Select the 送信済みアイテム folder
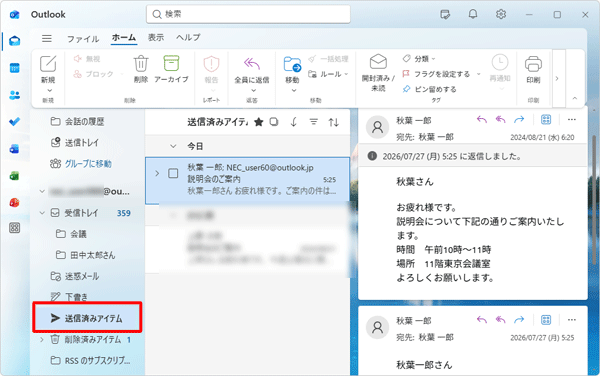 [87, 318]
